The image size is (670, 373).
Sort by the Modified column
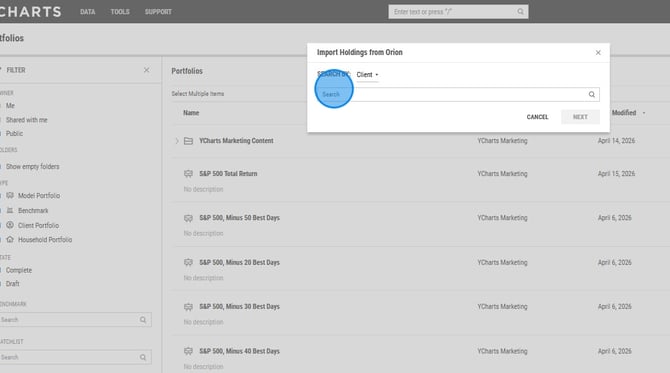pyautogui.click(x=624, y=113)
